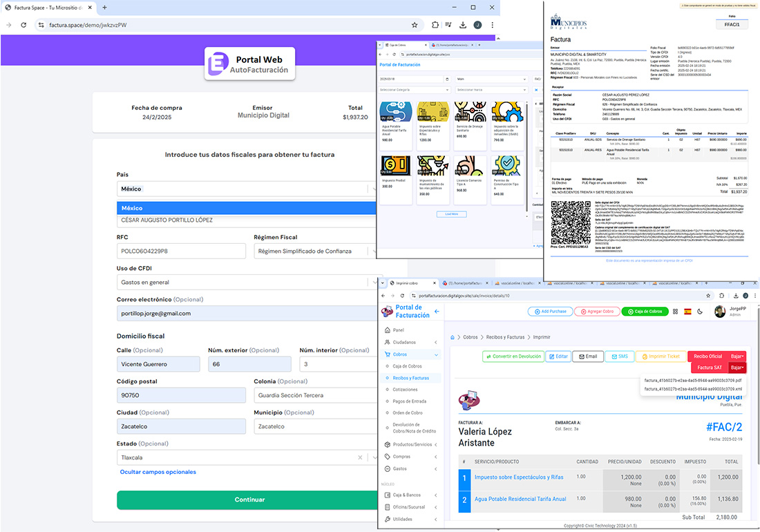Click the Spanish flag language icon
Screen dimensions: 760x532
click(x=687, y=312)
